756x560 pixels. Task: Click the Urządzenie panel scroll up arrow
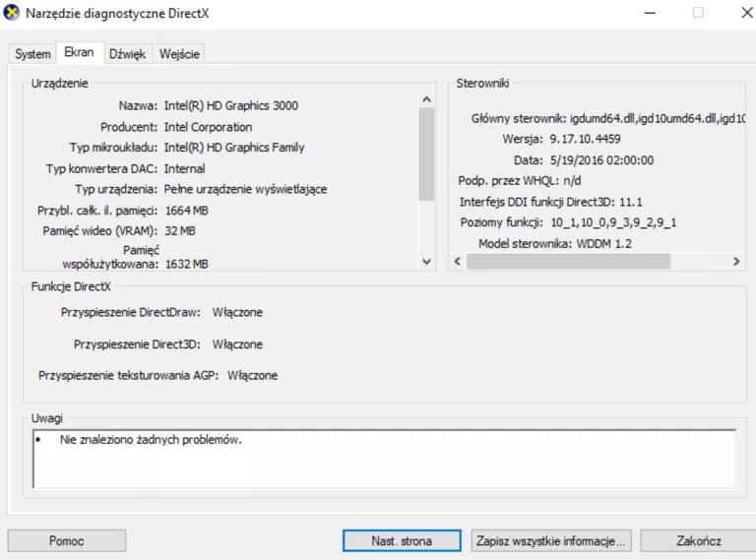pos(426,99)
